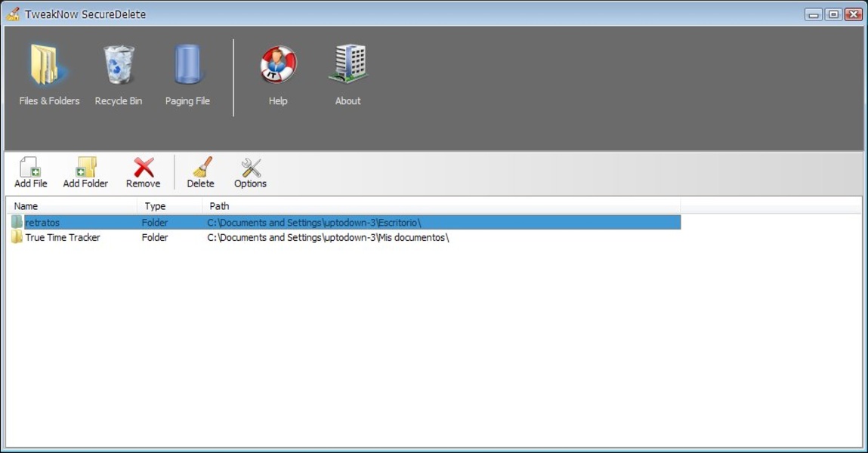Maximize the TweakNow SecureDelete window
This screenshot has width=868, height=453.
point(833,14)
